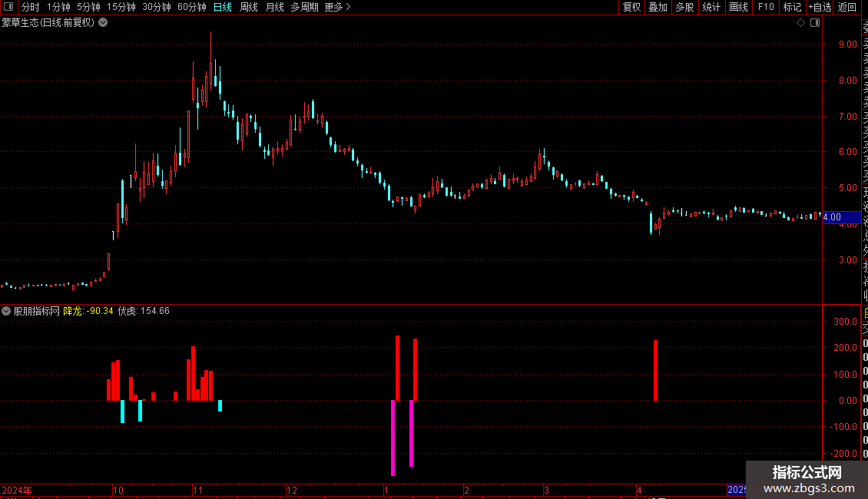Click the 5.00 price axis label

[x=847, y=188]
